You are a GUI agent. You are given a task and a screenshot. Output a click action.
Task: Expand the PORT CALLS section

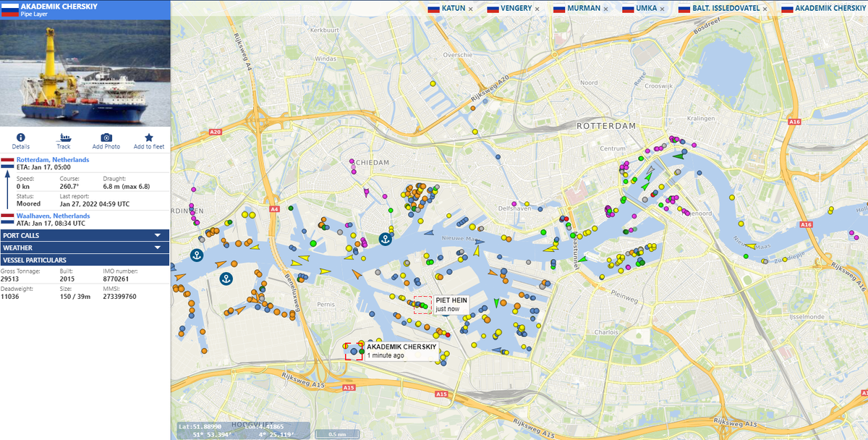(x=85, y=235)
